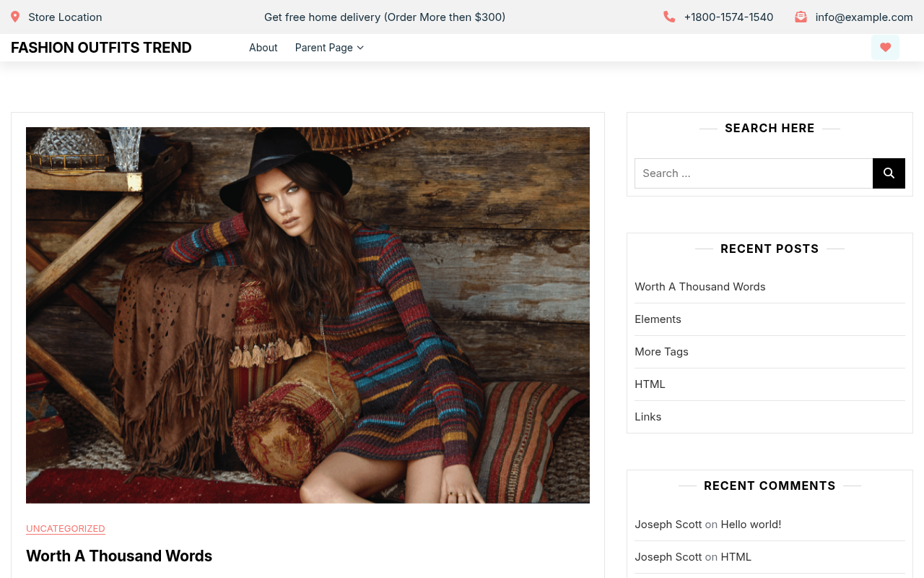924x578 pixels.
Task: Open recent post Elements
Action: (658, 319)
